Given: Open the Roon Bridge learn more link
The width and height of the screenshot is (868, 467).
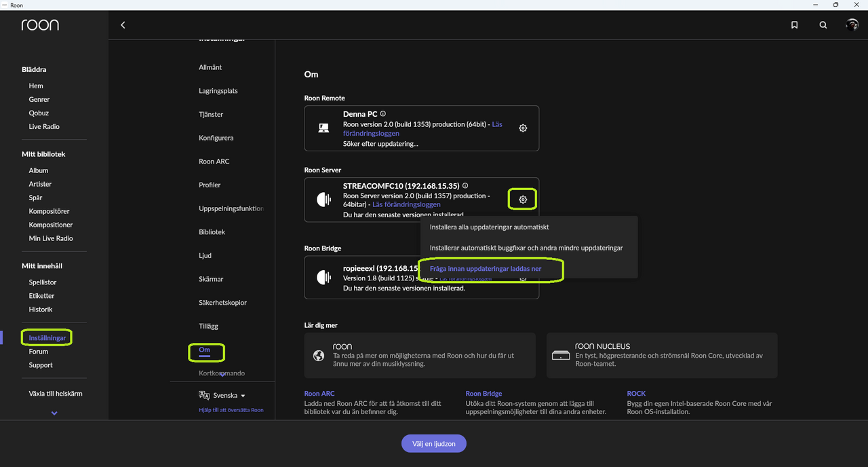Looking at the screenshot, I should 484,394.
